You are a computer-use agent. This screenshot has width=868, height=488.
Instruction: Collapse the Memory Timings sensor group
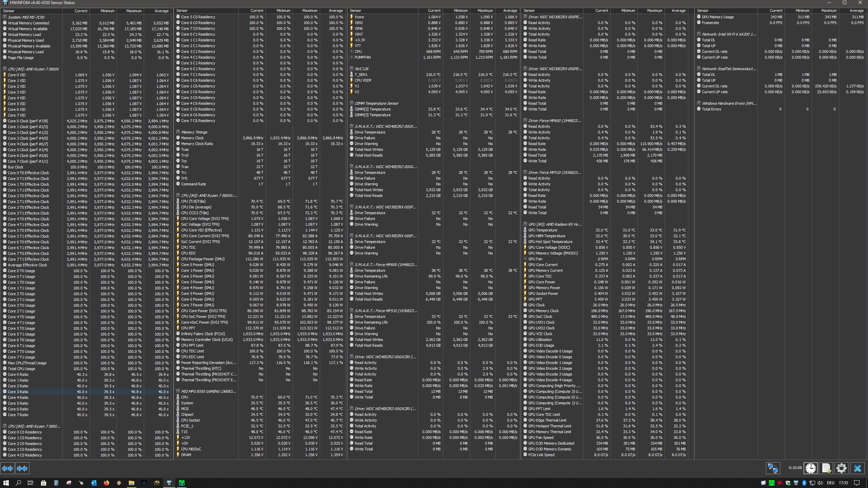coord(194,132)
